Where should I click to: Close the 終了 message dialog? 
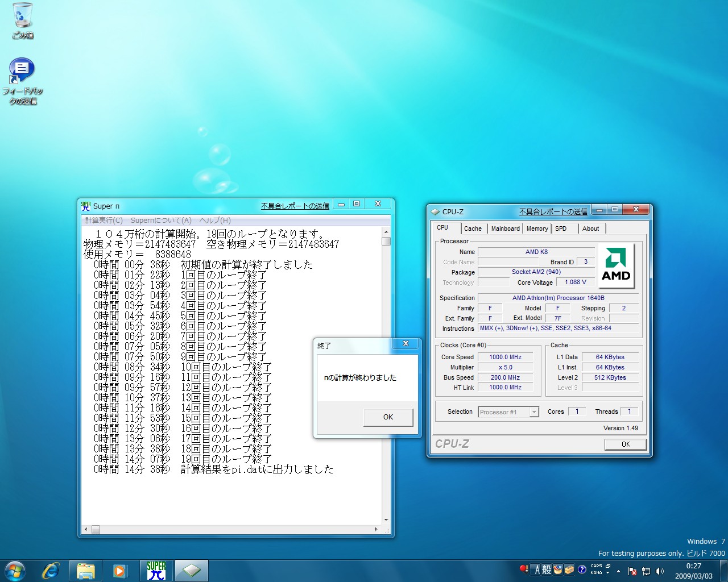406,343
